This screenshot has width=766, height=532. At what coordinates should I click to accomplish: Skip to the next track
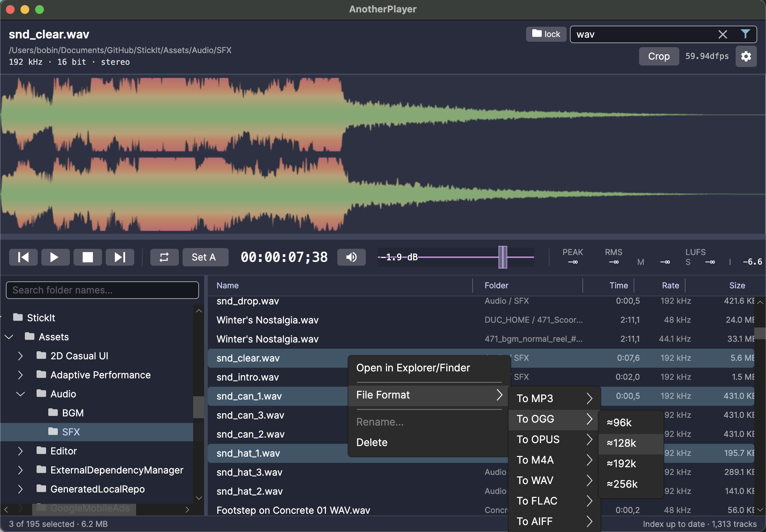(120, 257)
